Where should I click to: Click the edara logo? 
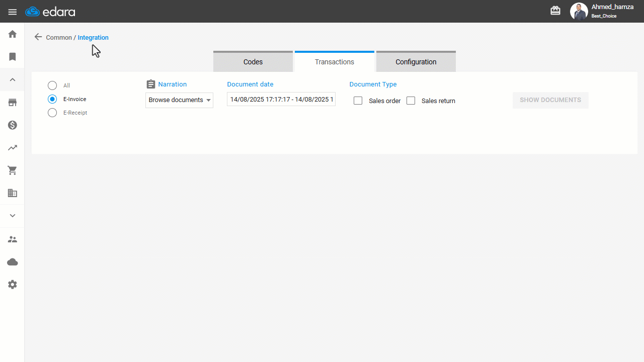[50, 12]
